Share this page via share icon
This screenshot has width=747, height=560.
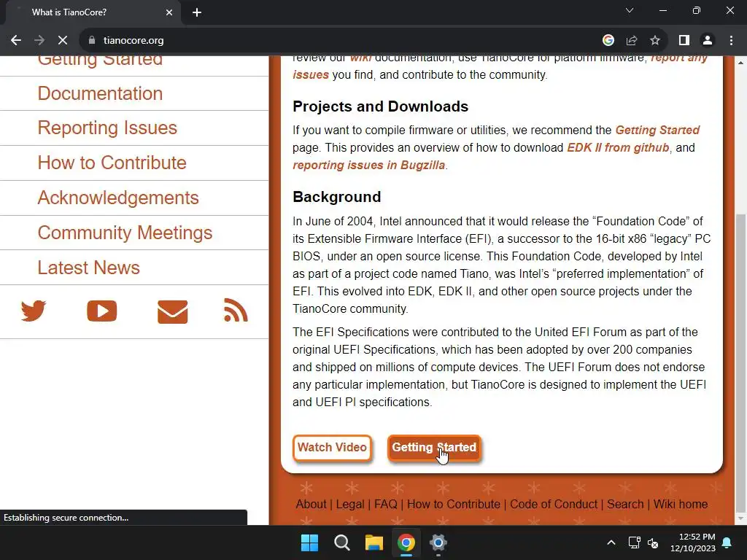(x=632, y=41)
